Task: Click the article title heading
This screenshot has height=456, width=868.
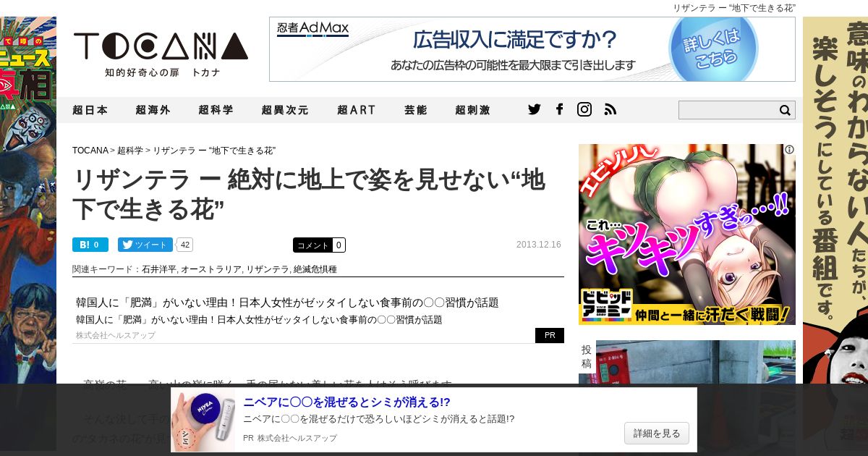Action: coord(309,194)
